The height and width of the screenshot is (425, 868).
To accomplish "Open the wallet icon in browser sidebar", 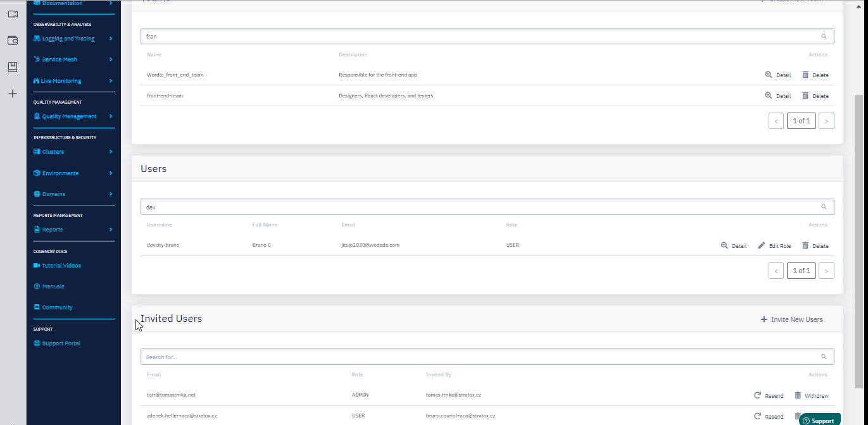I will 13,40.
